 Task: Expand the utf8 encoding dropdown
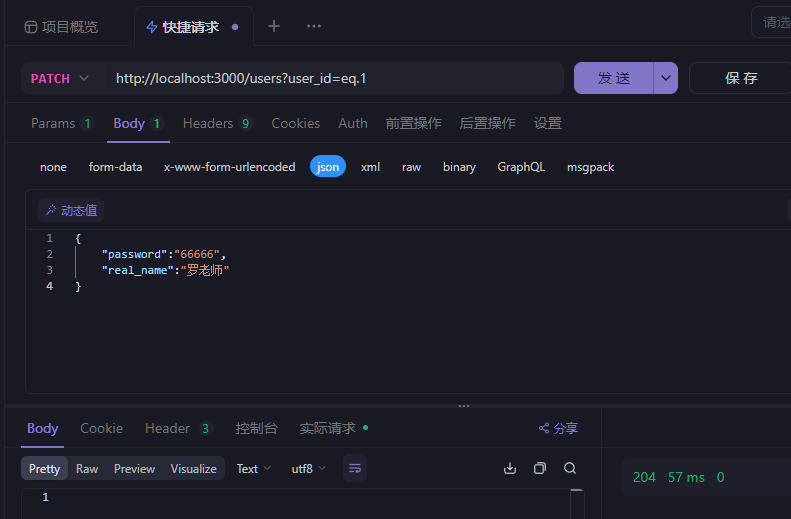point(308,469)
